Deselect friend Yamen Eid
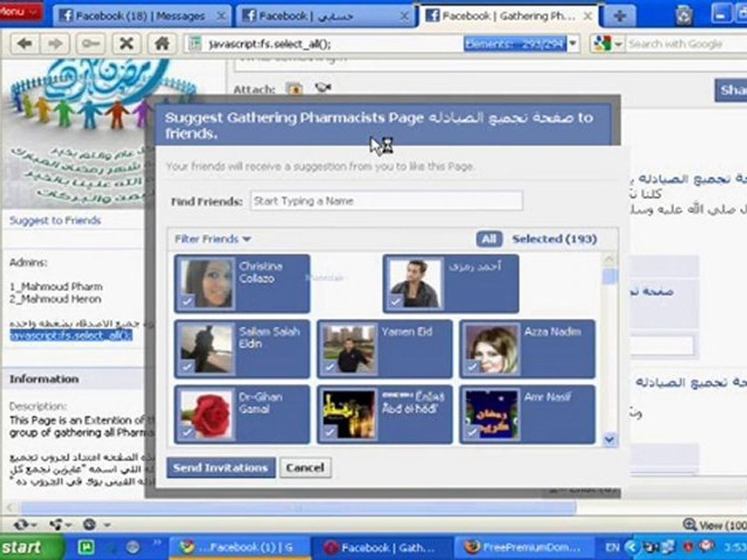Viewport: 747px width, 560px height. pos(385,349)
